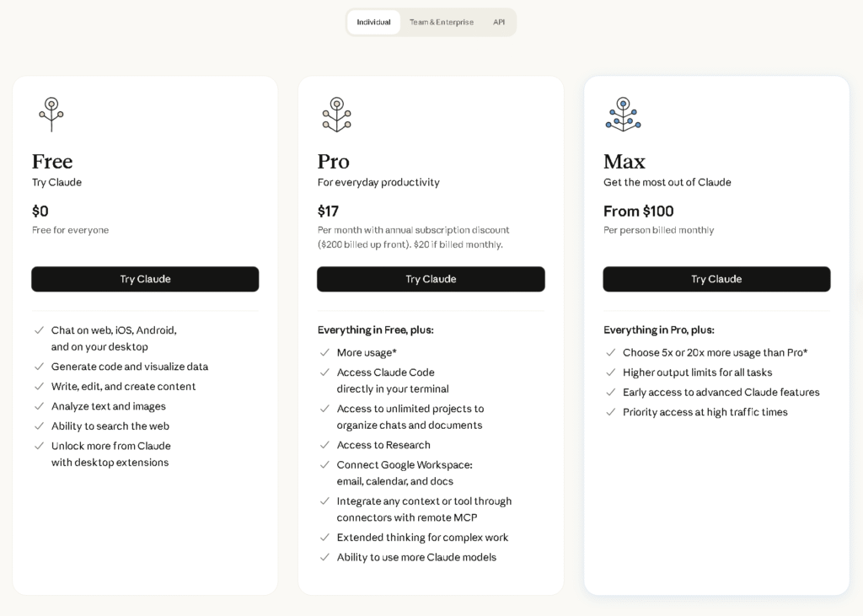Click the Max plan plant icon
The height and width of the screenshot is (616, 863).
[623, 114]
